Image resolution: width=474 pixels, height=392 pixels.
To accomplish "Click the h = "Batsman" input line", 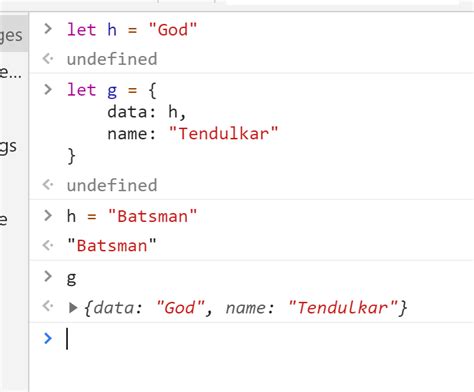I will [x=132, y=216].
